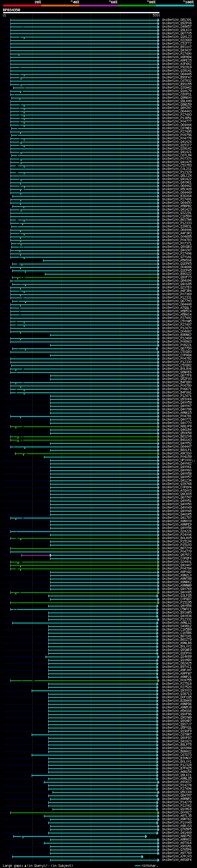Click the magenta alignment bar for Q575T2
The height and width of the screenshot is (868, 197).
36,555
